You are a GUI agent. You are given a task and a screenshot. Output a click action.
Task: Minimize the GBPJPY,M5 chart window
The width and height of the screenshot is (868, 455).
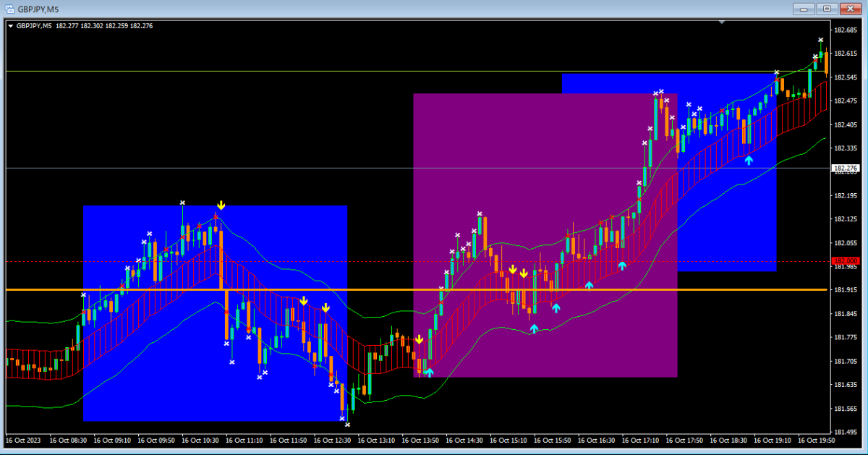804,9
